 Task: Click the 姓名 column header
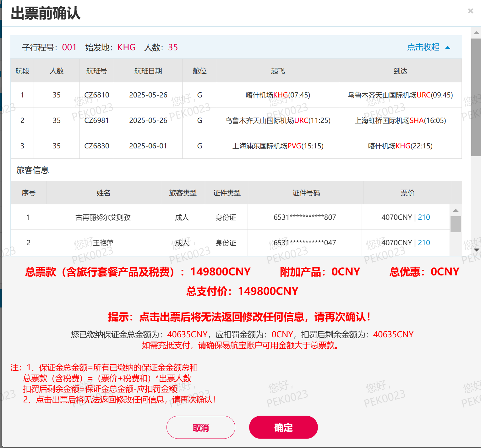[103, 193]
